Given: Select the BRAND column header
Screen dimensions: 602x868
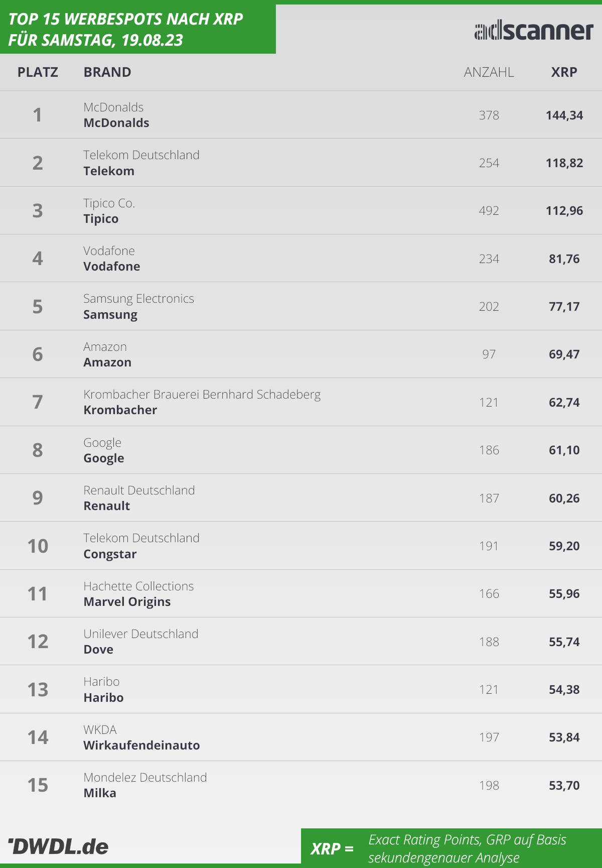Looking at the screenshot, I should [107, 72].
